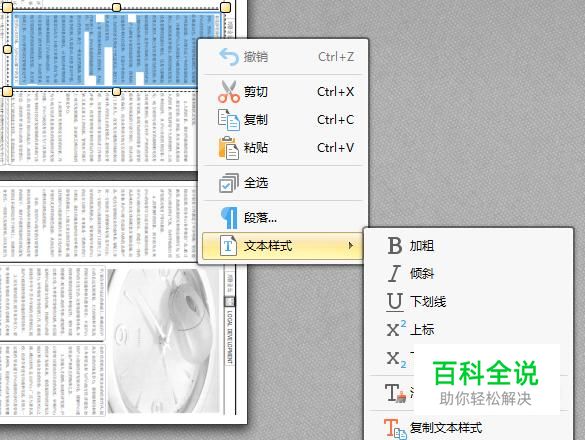
Task: Click the Copy Text Style T icon
Action: click(x=395, y=428)
